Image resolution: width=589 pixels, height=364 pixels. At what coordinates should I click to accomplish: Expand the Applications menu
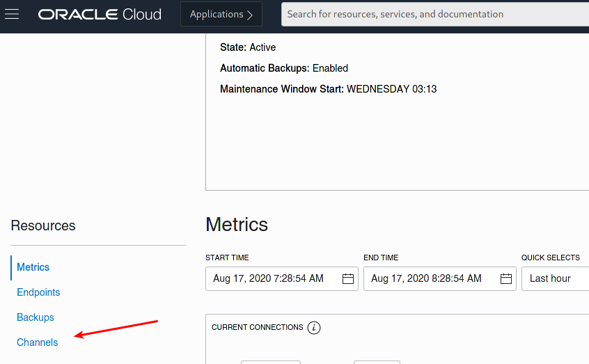221,15
